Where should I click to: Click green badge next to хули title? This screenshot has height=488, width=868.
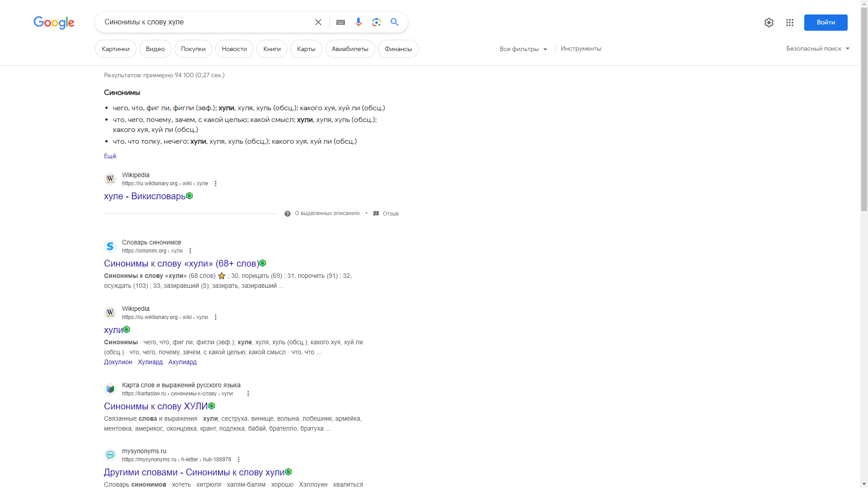click(x=127, y=329)
